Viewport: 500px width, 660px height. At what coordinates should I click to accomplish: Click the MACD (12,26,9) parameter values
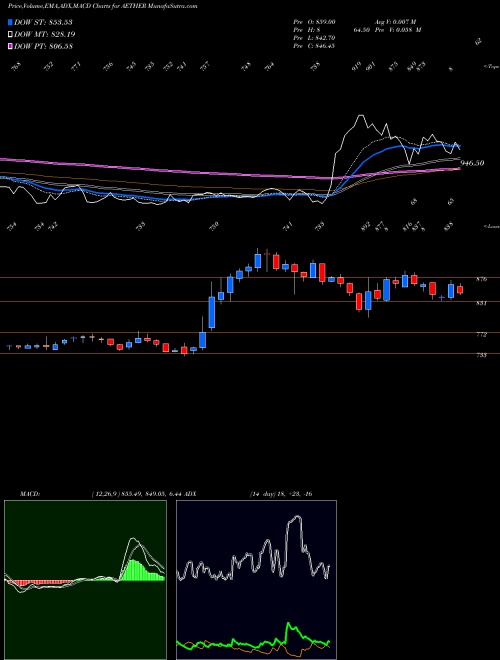[x=136, y=494]
